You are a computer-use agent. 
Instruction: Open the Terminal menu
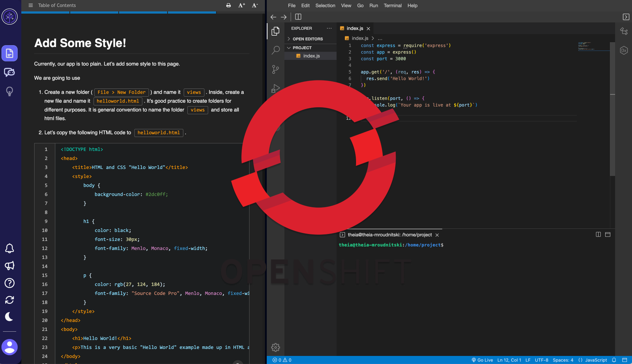click(393, 6)
